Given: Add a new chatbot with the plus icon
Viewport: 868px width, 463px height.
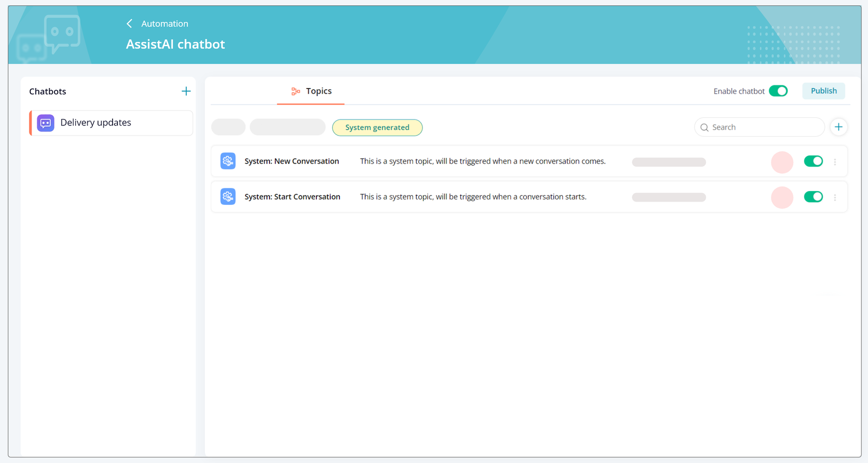Looking at the screenshot, I should click(186, 91).
